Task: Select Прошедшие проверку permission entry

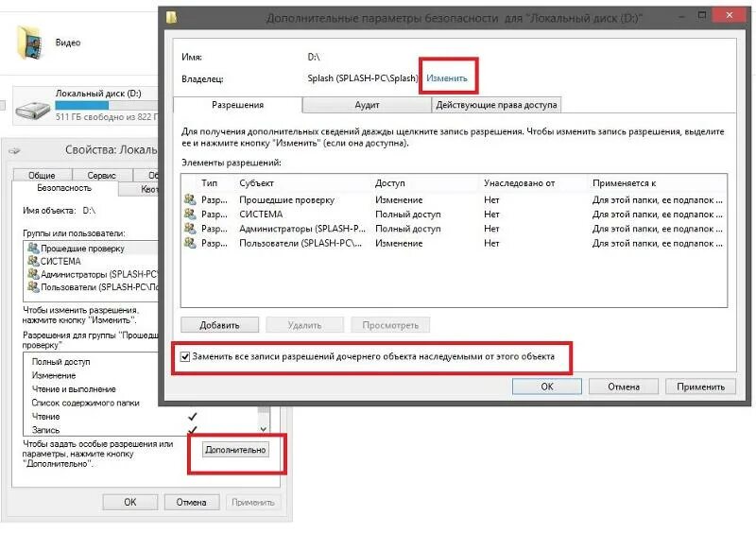Action: pos(454,199)
